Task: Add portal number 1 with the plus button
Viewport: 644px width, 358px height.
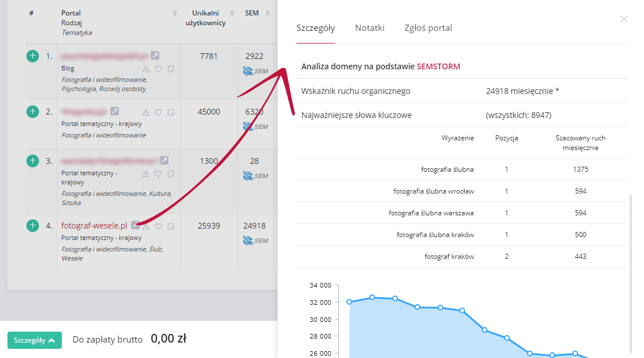Action: [x=33, y=56]
